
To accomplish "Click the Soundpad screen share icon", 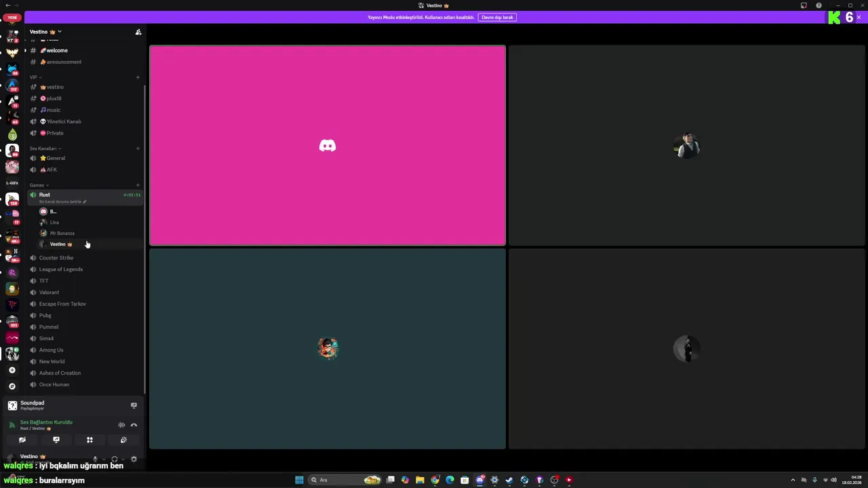I will click(x=134, y=405).
